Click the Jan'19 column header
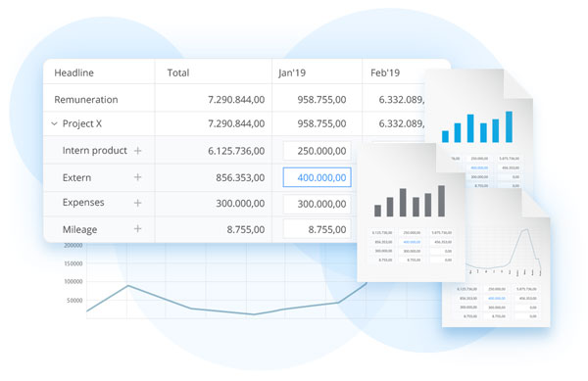This screenshot has height=381, width=588. coord(292,72)
